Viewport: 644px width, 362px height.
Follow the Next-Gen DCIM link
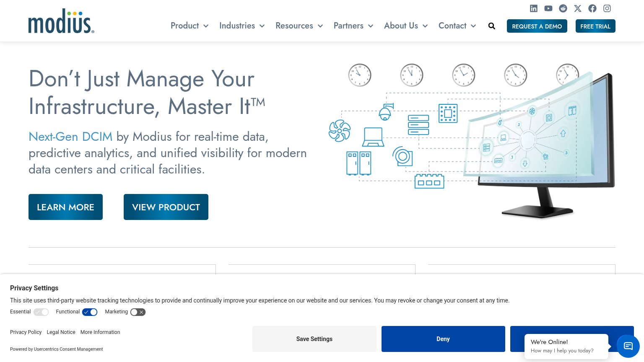click(70, 137)
